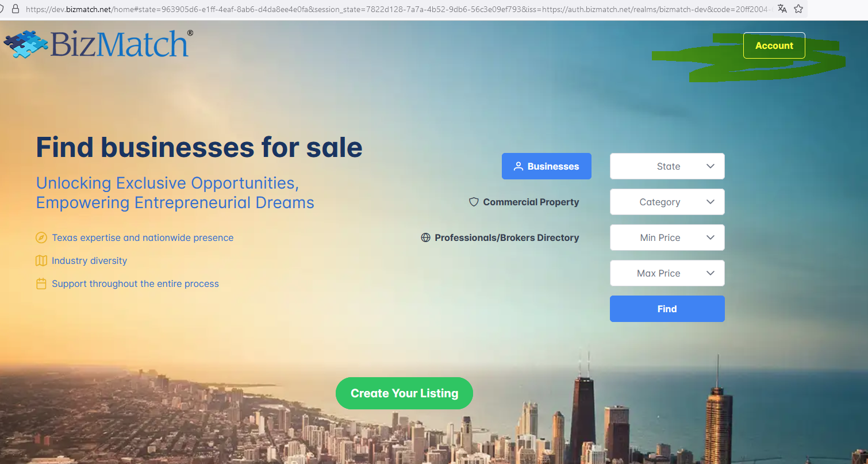
Task: Click the map icon beside Industry diversity
Action: 41,260
